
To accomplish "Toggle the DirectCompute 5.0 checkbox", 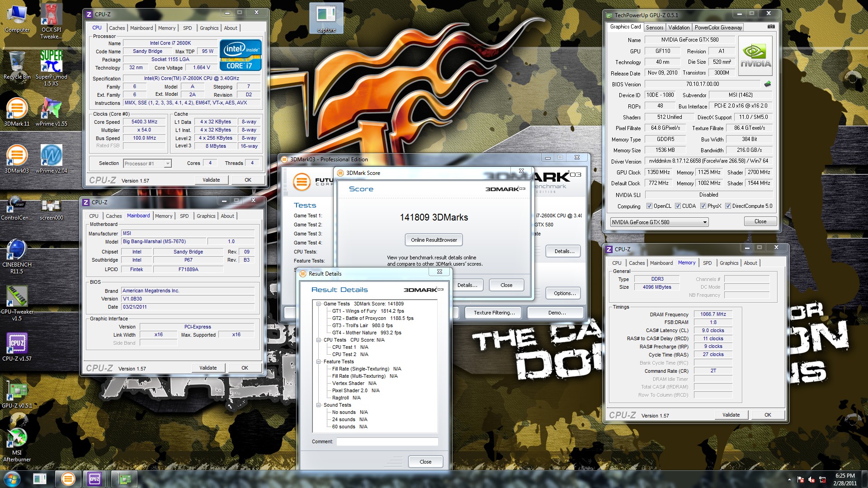I will [728, 206].
